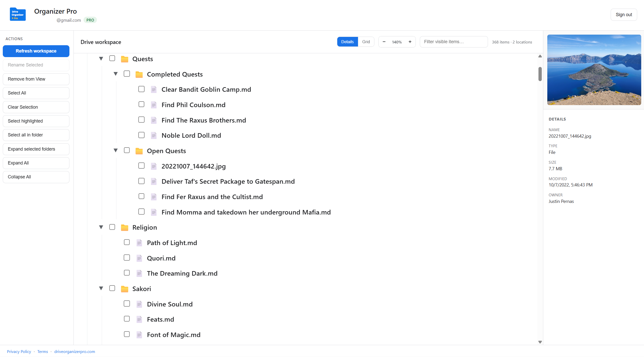Decrease zoom with the minus button
The height and width of the screenshot is (357, 644).
pos(384,42)
